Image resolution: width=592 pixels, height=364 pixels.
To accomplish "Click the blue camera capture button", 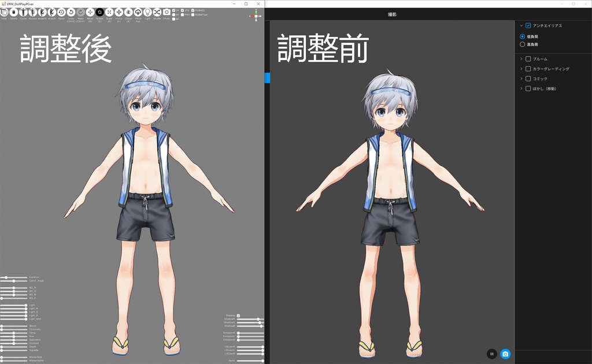I will coord(505,354).
